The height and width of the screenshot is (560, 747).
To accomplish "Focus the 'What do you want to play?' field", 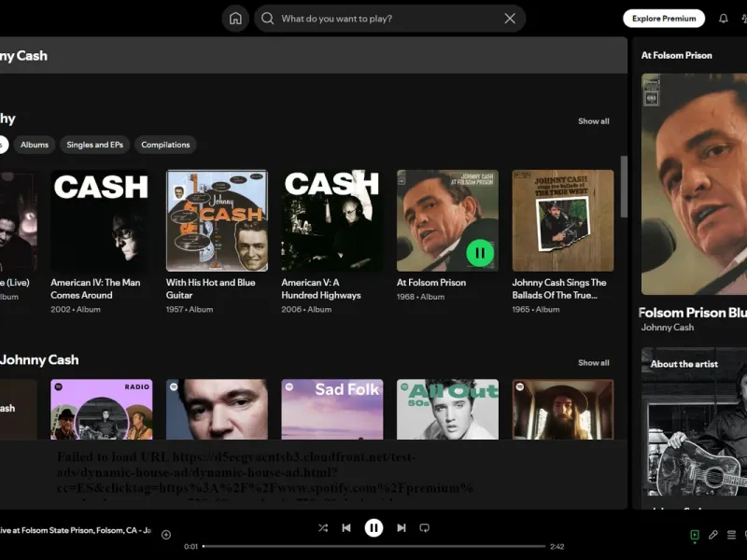I will [389, 19].
